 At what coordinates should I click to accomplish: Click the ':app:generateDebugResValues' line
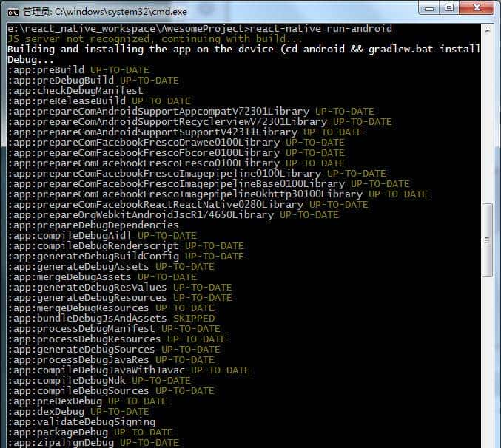tap(120, 287)
